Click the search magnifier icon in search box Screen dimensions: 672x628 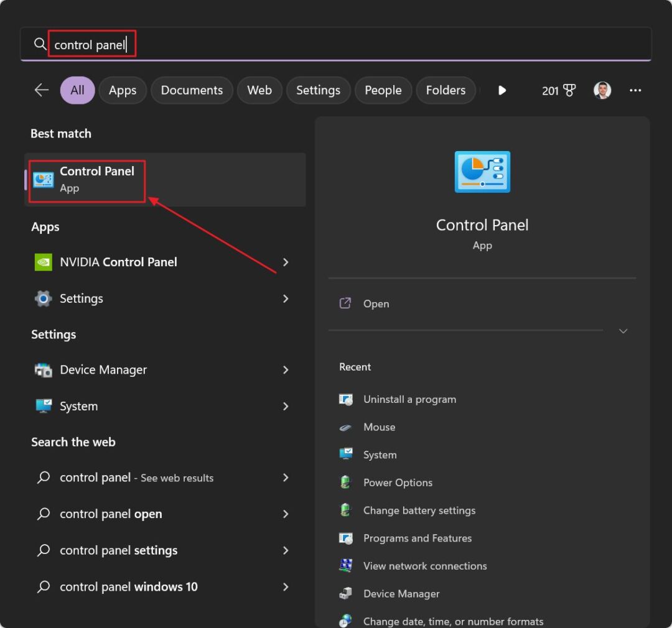click(x=40, y=44)
